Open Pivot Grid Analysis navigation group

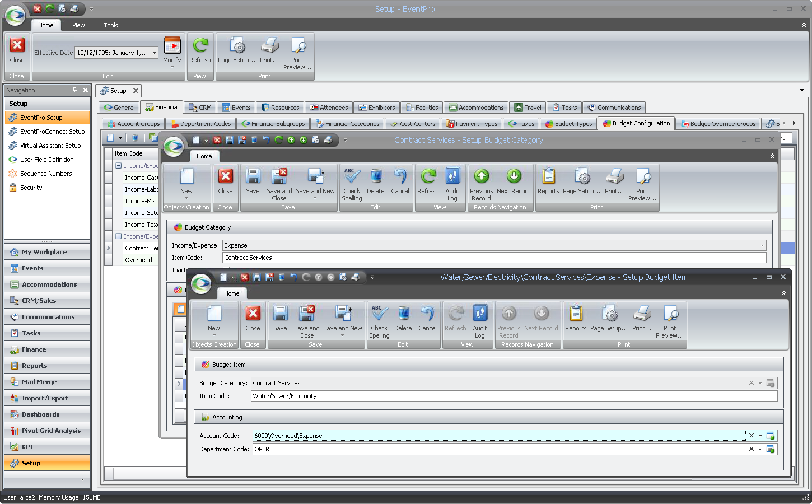point(47,431)
